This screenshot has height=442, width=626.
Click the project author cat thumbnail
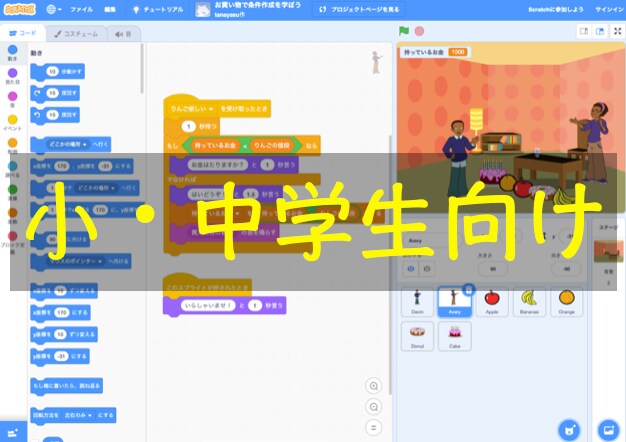[x=202, y=9]
